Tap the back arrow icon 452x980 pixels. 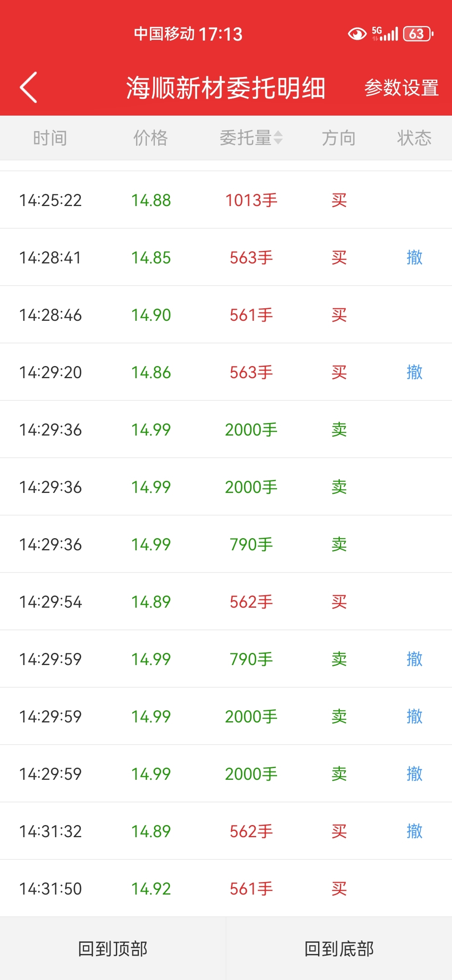[28, 87]
